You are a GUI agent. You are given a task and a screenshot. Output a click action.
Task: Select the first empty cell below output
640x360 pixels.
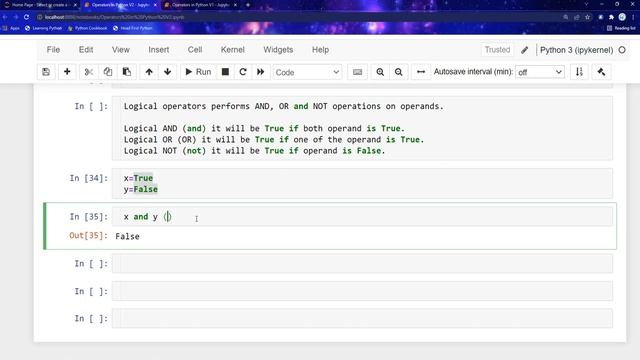(362, 264)
